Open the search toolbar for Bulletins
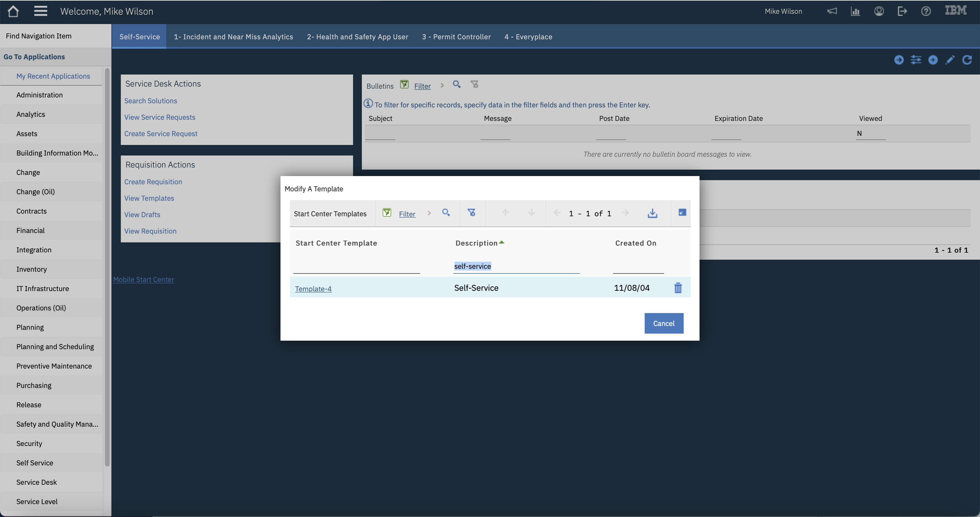The height and width of the screenshot is (517, 980). point(457,85)
